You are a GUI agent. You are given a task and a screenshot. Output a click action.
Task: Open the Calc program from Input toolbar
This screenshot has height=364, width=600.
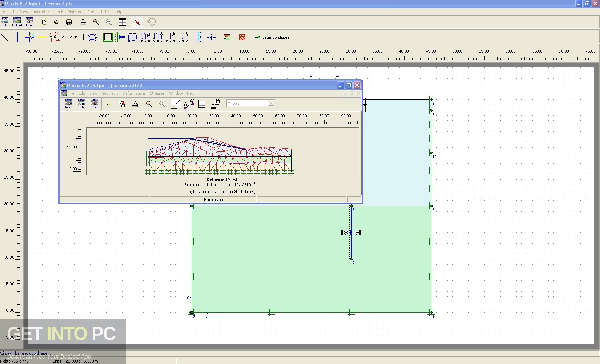point(5,22)
